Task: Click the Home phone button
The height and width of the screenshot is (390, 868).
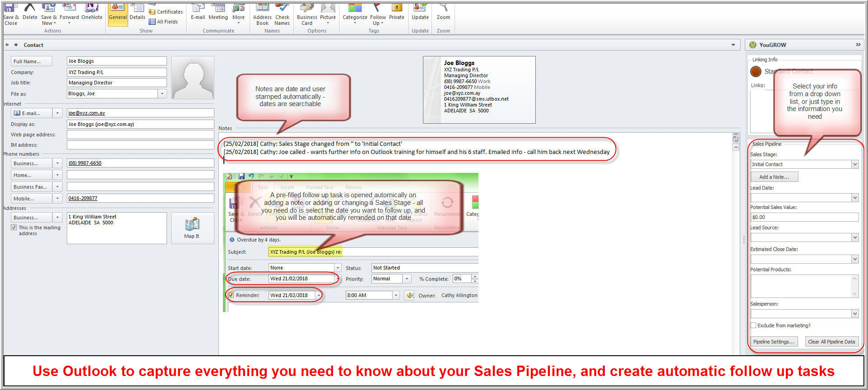Action: pyautogui.click(x=31, y=175)
